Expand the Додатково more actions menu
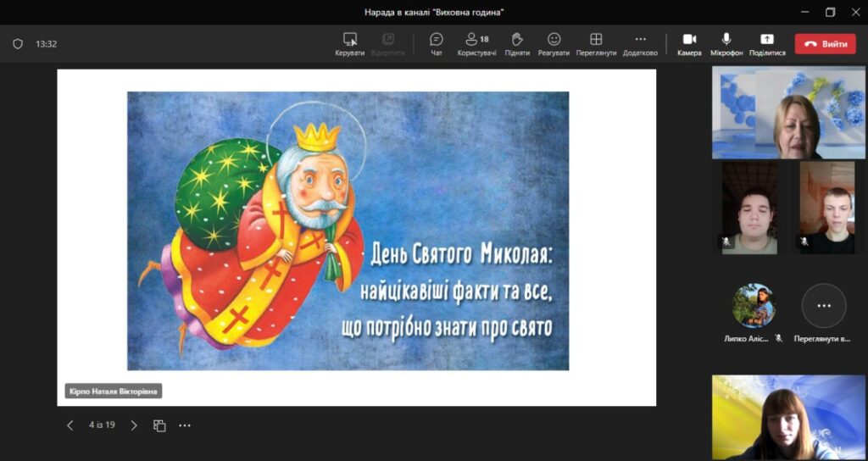The width and height of the screenshot is (868, 461). tap(640, 44)
